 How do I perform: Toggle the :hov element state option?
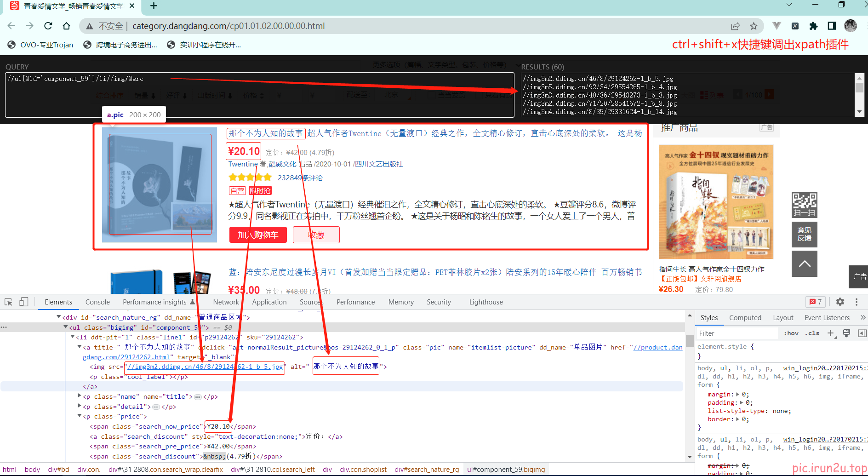791,333
